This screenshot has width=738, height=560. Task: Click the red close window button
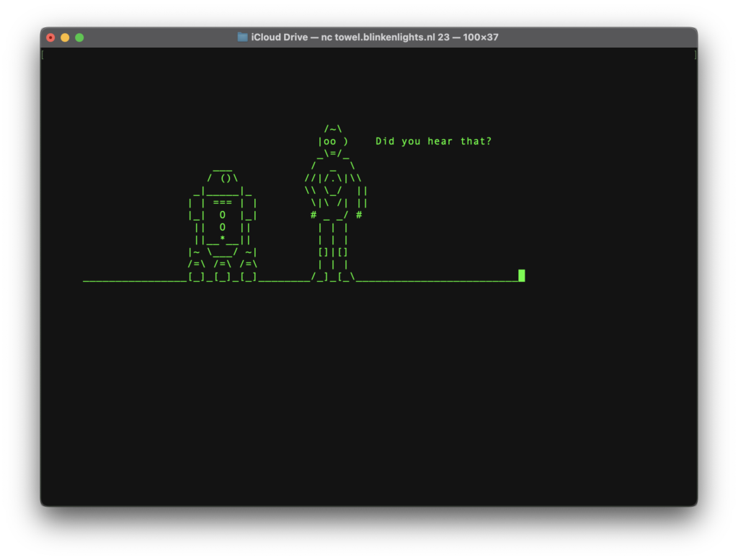51,37
